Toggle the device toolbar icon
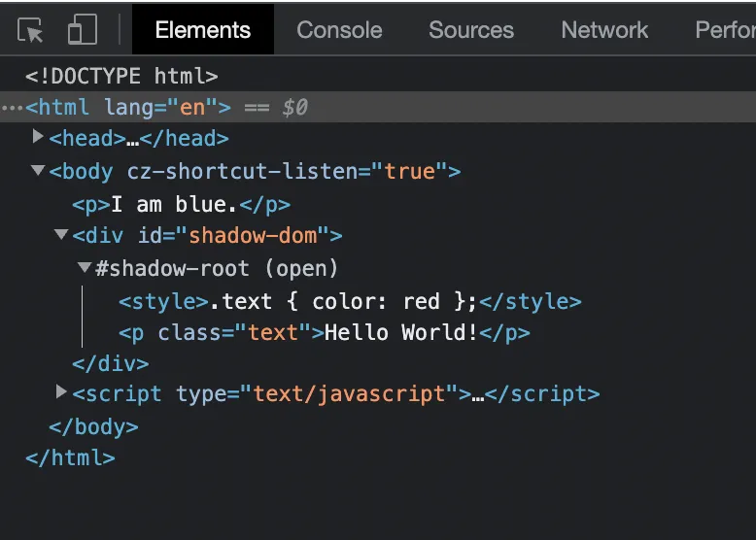Image resolution: width=756 pixels, height=540 pixels. [x=82, y=29]
